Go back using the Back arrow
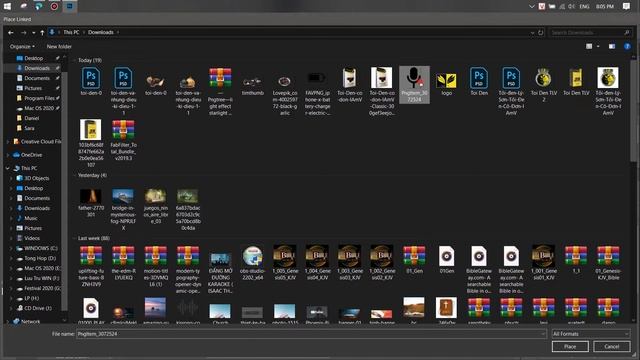Image resolution: width=640 pixels, height=360 pixels. click(x=11, y=32)
